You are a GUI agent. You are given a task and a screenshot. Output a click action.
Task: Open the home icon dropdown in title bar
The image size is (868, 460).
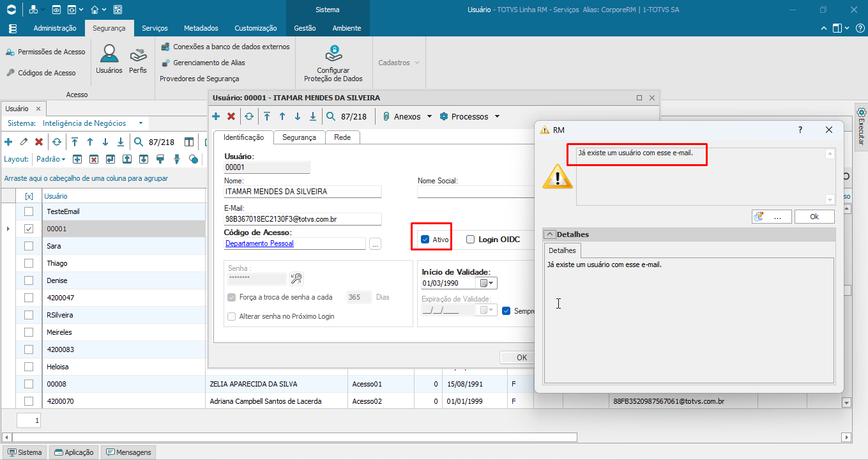coord(103,10)
